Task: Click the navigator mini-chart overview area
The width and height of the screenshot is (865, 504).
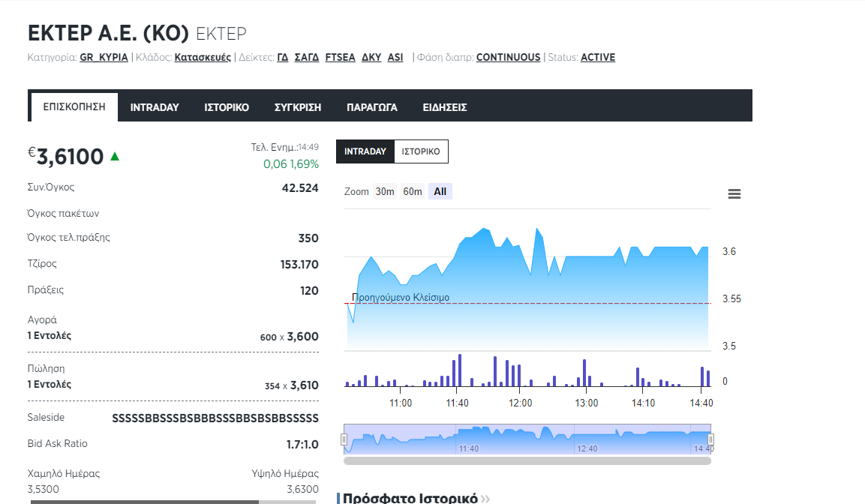Action: coord(527,439)
